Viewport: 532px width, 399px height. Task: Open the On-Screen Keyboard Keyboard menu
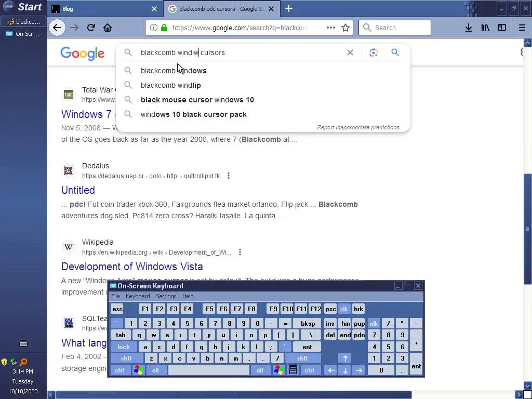click(x=137, y=296)
